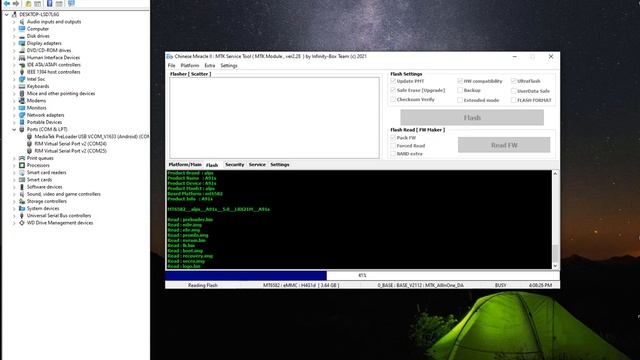
Task: Click the Disk drives category icon
Action: (x=22, y=36)
